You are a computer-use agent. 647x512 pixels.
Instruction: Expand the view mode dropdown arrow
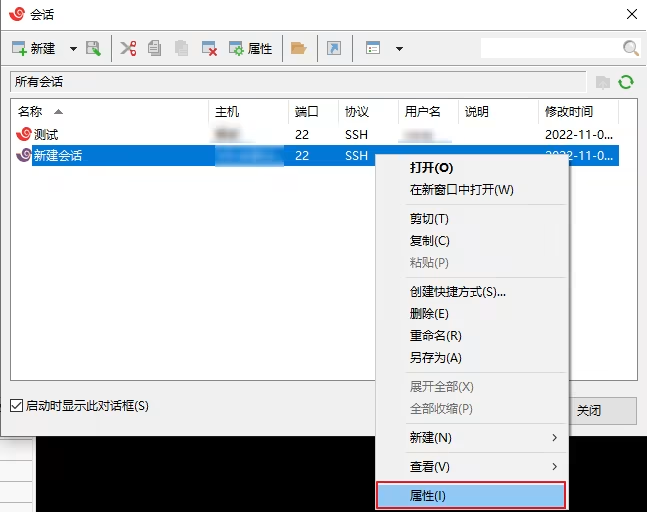click(x=399, y=49)
